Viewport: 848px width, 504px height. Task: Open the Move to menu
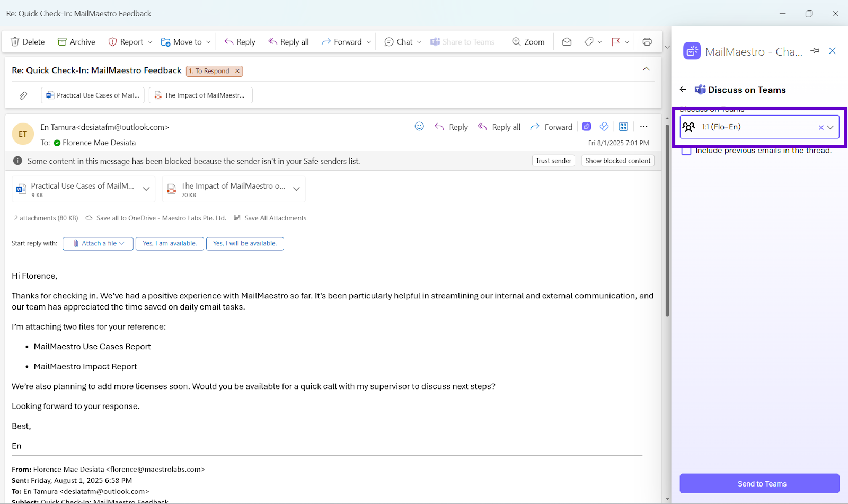point(182,42)
